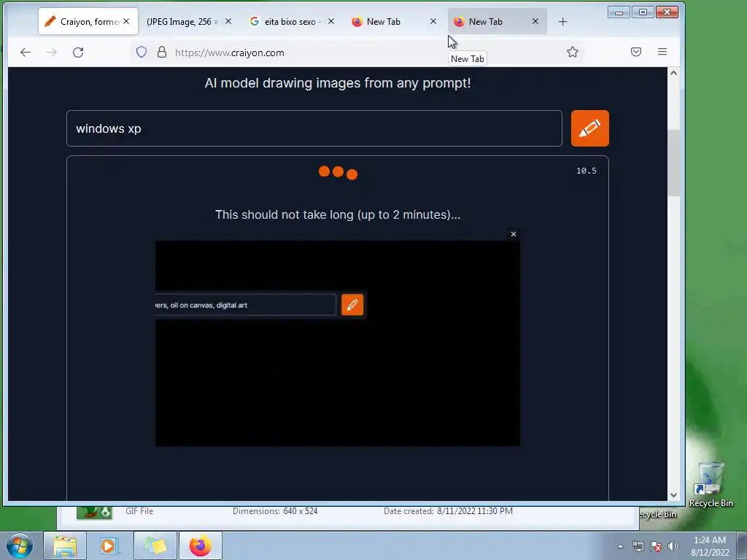Click the GIF File label in background window
747x560 pixels.
click(139, 511)
